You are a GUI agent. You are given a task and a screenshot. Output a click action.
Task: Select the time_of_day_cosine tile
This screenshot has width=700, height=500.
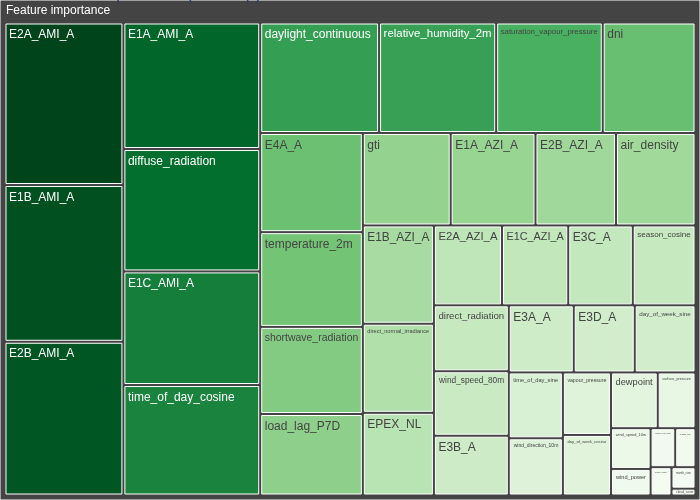[x=192, y=440]
